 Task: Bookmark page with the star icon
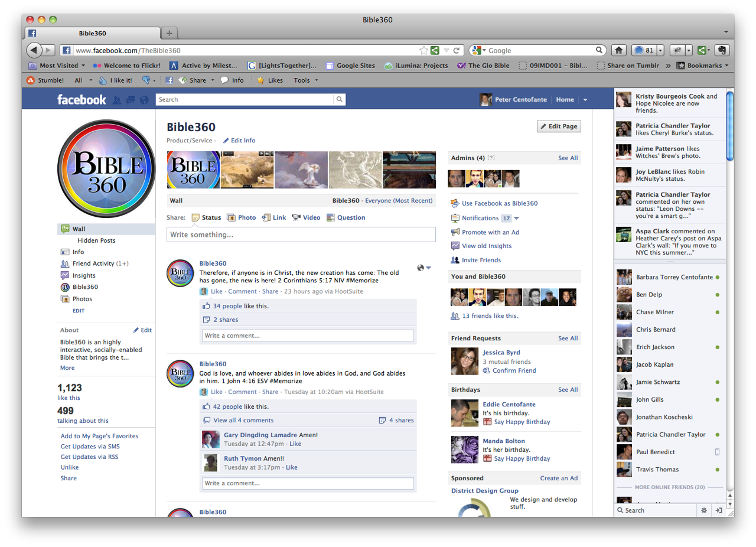coord(423,51)
